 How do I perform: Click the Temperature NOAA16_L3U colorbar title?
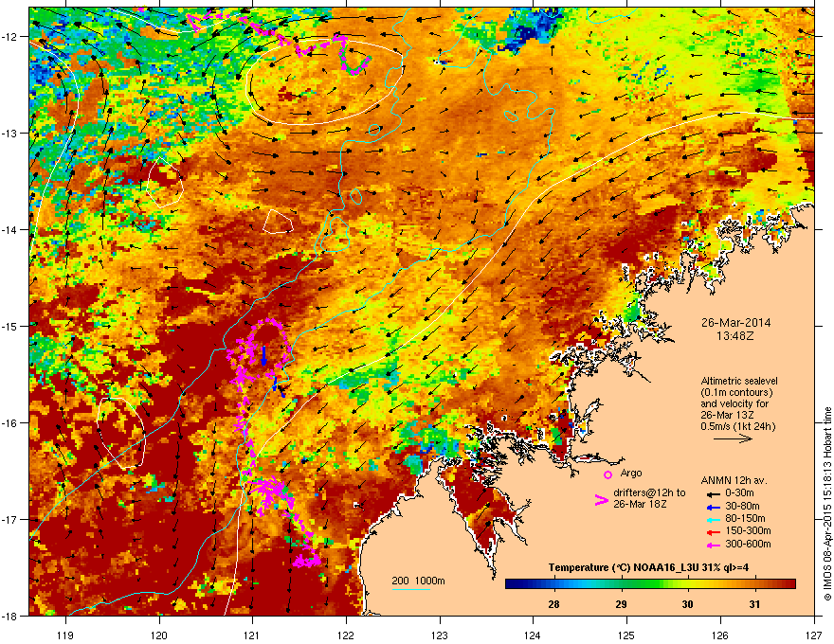pyautogui.click(x=648, y=567)
